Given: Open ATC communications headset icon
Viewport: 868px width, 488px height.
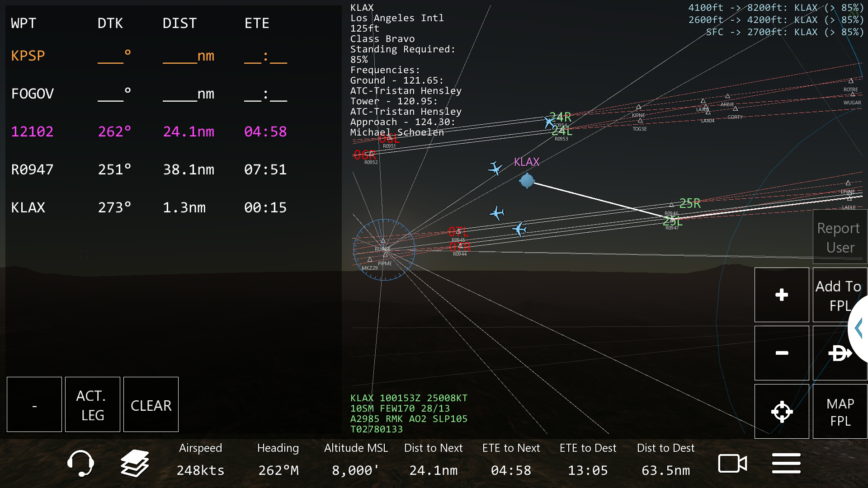Looking at the screenshot, I should click(x=80, y=463).
